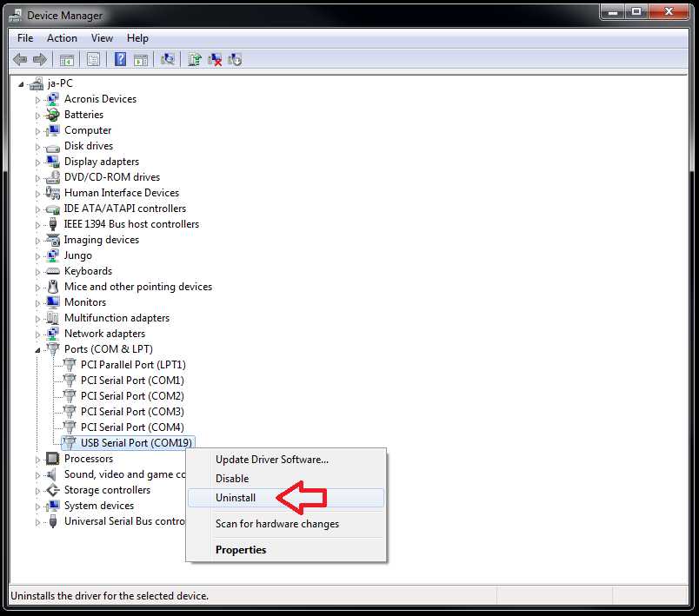Toggle the Show/Hide Action Pane toolbar icon

(x=141, y=60)
